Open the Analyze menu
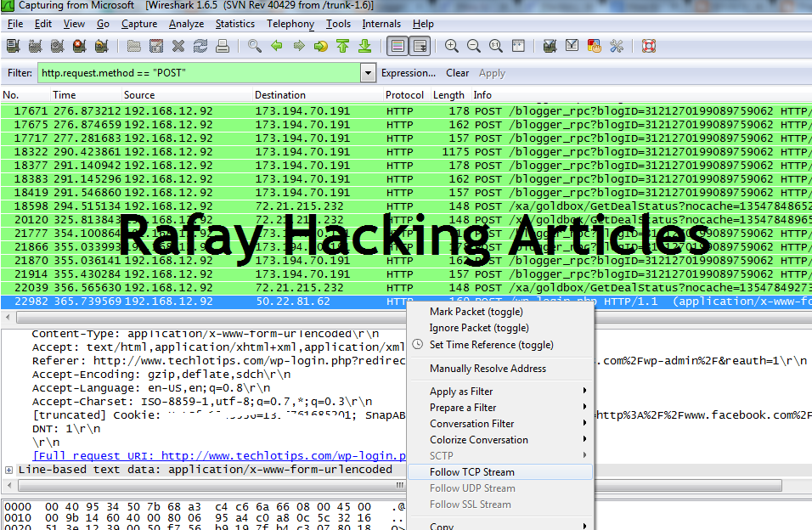The height and width of the screenshot is (530, 812). [186, 24]
